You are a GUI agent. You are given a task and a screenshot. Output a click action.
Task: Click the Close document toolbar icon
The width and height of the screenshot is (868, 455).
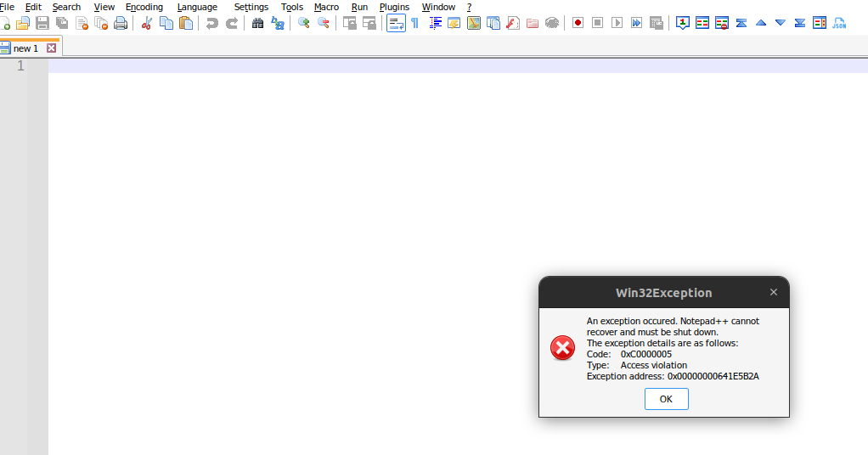(82, 23)
